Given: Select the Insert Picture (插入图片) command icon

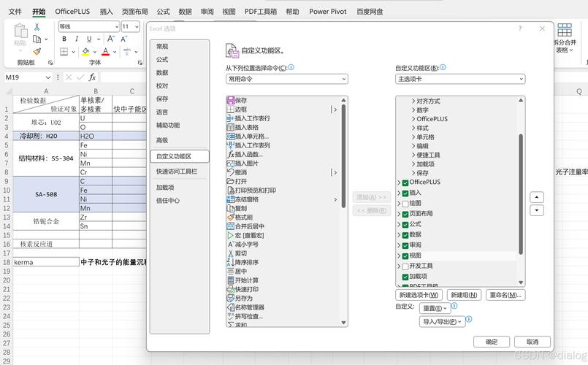Looking at the screenshot, I should 231,164.
